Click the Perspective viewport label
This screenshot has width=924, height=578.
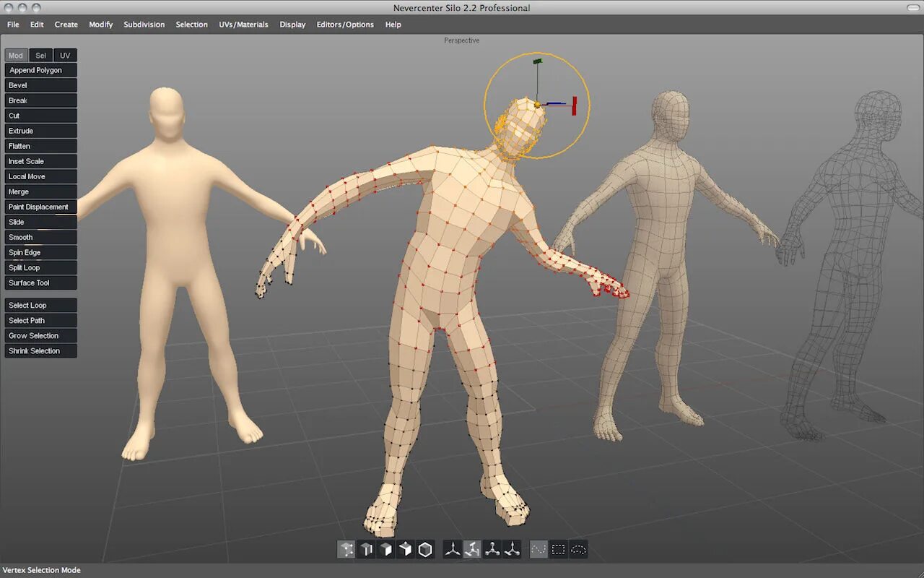462,40
